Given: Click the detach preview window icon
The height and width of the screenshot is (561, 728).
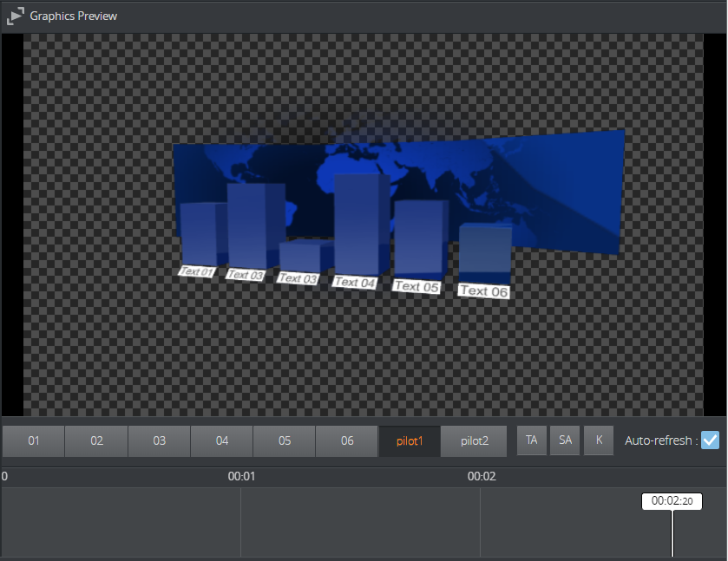Looking at the screenshot, I should coord(16,16).
